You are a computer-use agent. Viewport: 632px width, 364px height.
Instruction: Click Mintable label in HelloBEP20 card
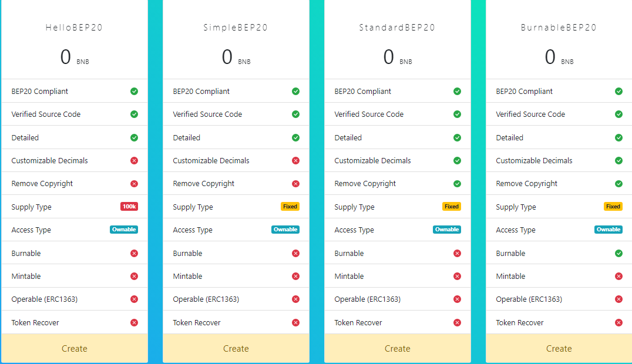tap(26, 276)
